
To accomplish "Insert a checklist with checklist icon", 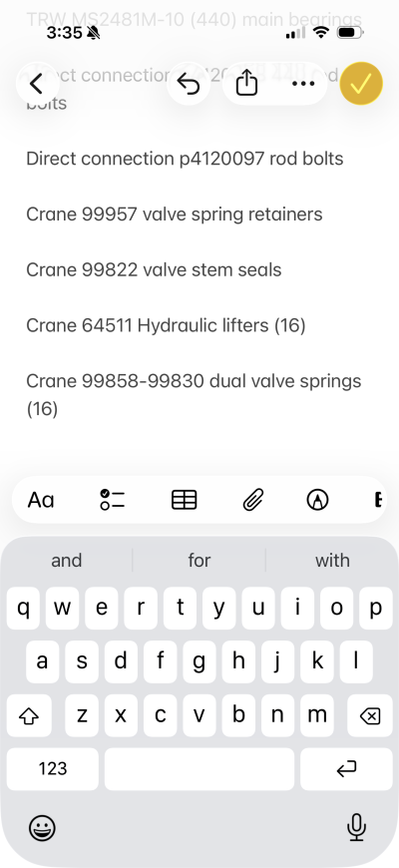I will click(113, 500).
